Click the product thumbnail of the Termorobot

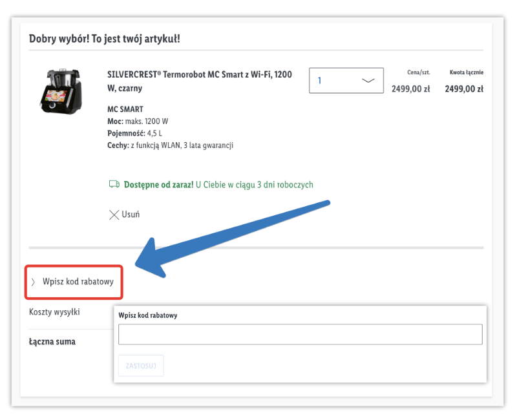(x=61, y=91)
